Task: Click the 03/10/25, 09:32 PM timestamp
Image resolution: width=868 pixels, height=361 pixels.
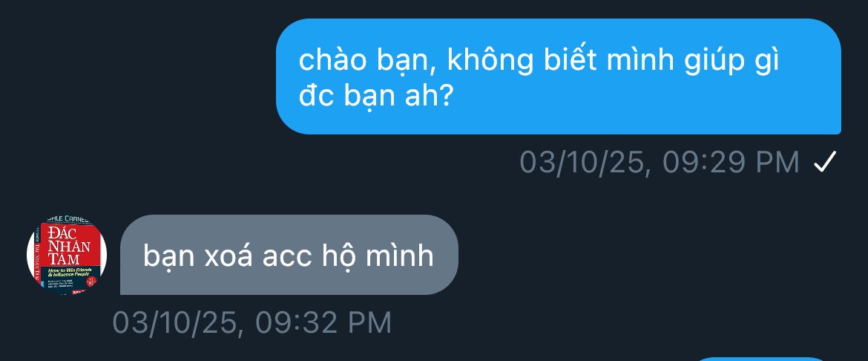Action: click(252, 322)
